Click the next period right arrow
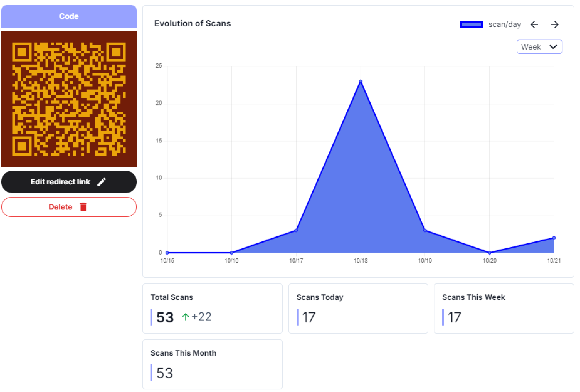Viewport: 580px width, 392px height. (555, 24)
